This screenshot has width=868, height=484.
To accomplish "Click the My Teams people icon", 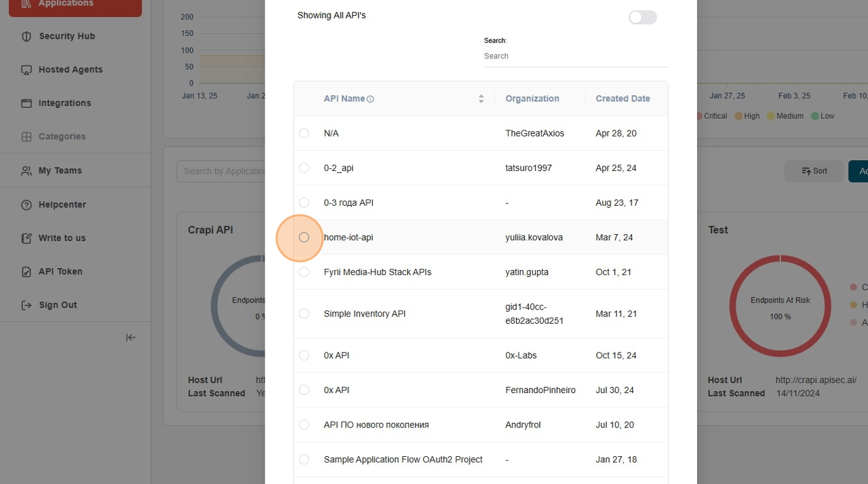I will 26,171.
